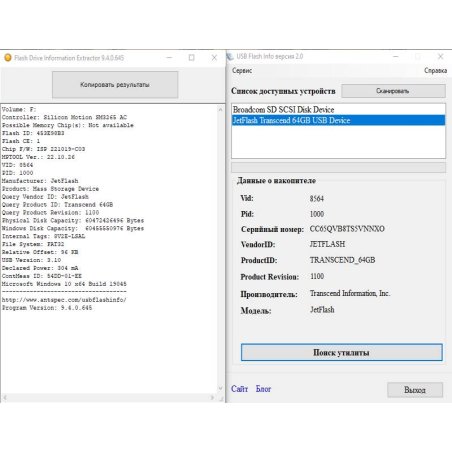Open the Справка menu
This screenshot has height=452, width=452.
(435, 71)
